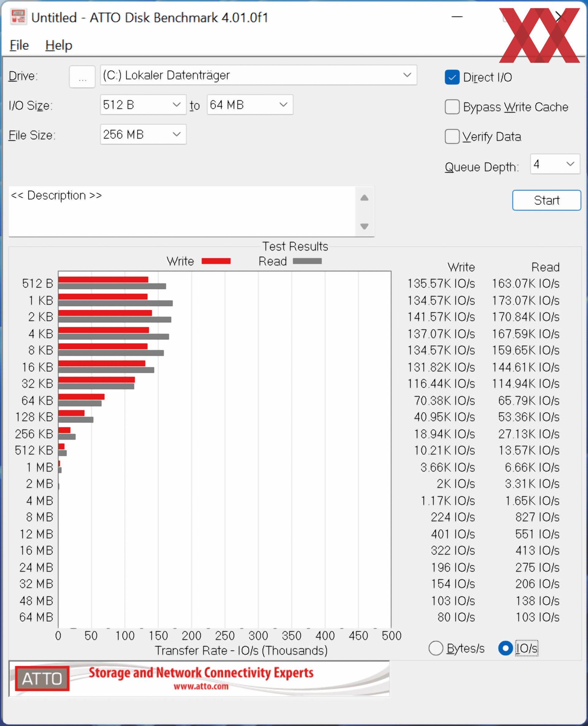Click description scroll up arrow
Image resolution: width=588 pixels, height=726 pixels.
click(x=364, y=198)
